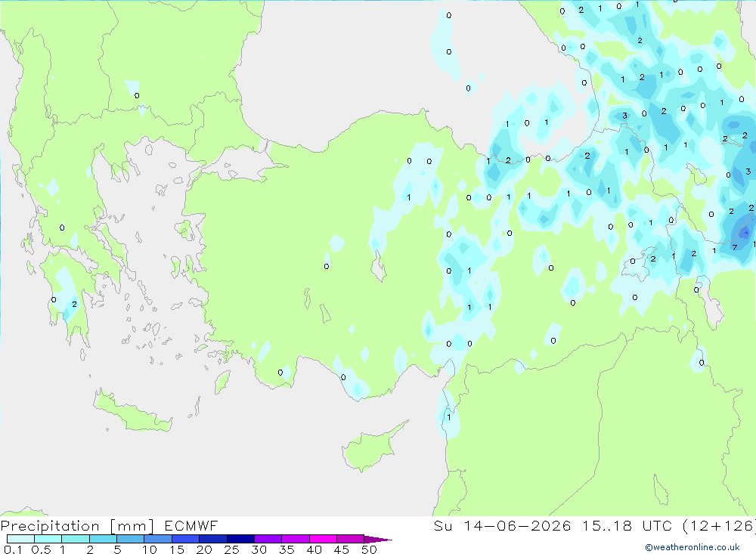Click the island of Crete on map
Viewport: 756px width, 554px height.
132,411
